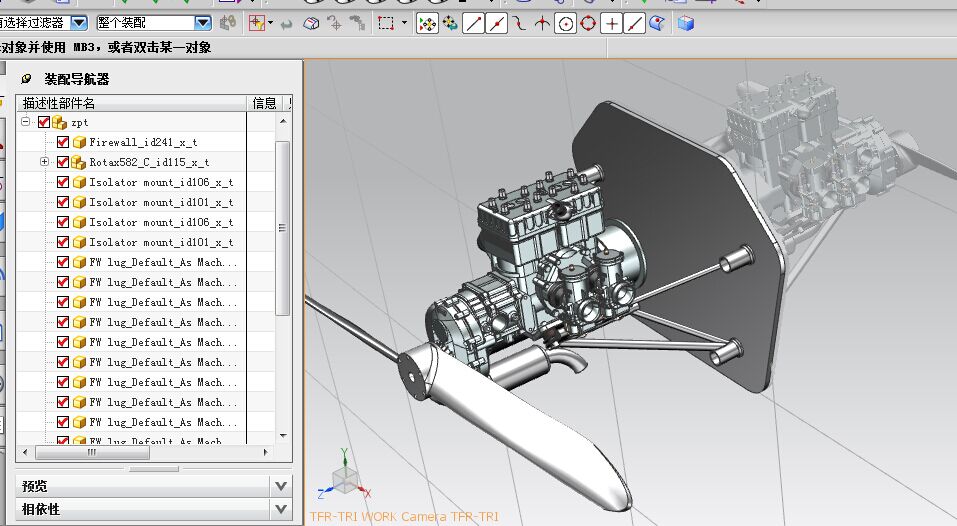This screenshot has height=526, width=957.
Task: Expand the Rotax582_C_id115_x_t subassembly node
Action: click(44, 162)
